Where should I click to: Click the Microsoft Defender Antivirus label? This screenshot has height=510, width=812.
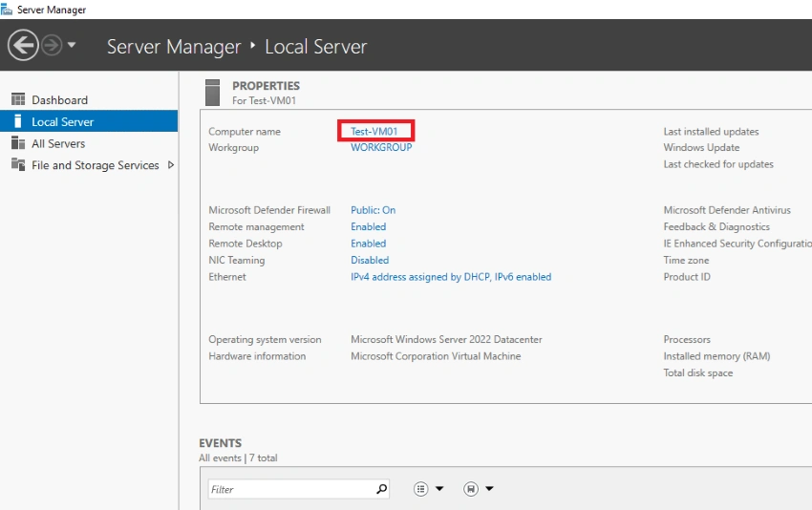pos(727,210)
